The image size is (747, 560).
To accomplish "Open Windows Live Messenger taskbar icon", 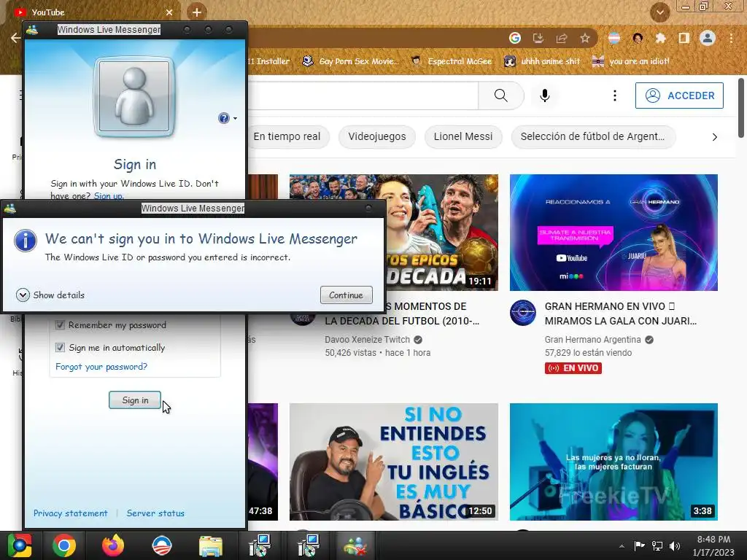I will tap(355, 545).
